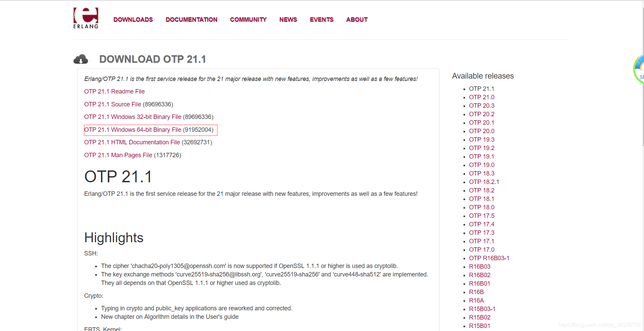Select release OTP 17.1
Viewport: 644px width, 331px height.
point(481,241)
